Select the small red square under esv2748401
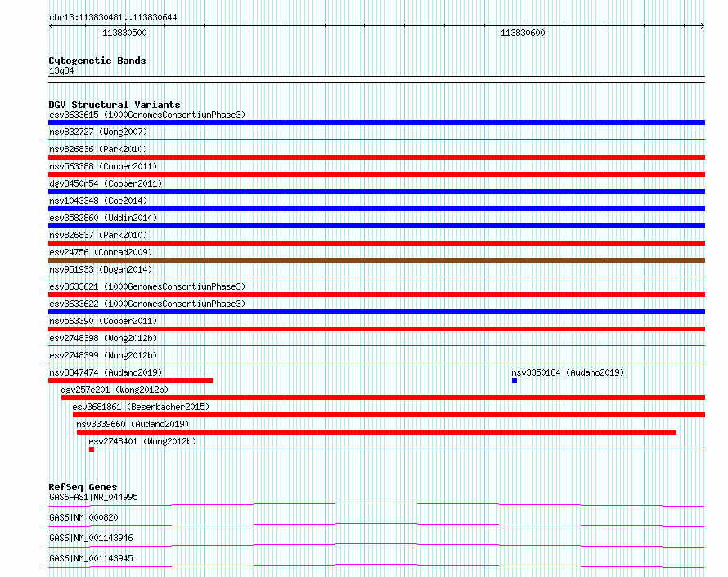 click(92, 449)
